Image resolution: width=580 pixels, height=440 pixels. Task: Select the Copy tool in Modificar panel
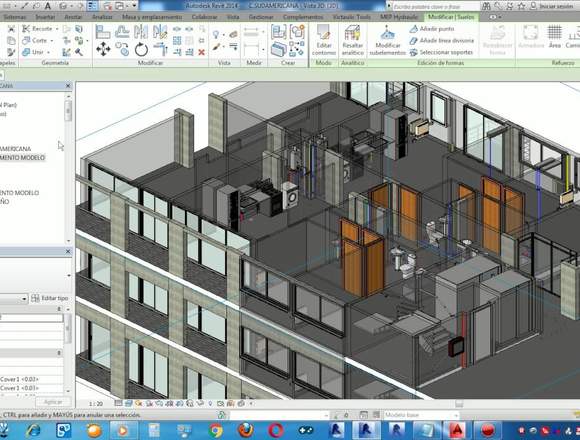coord(122,49)
